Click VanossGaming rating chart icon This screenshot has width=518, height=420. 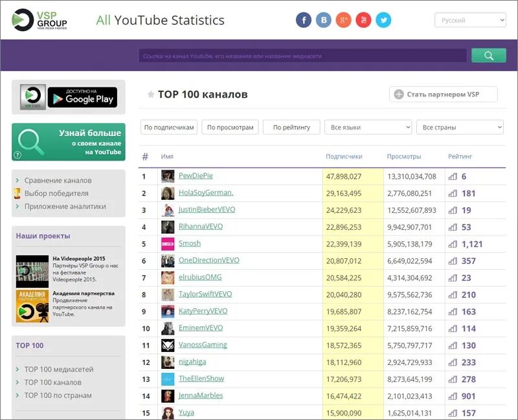453,346
